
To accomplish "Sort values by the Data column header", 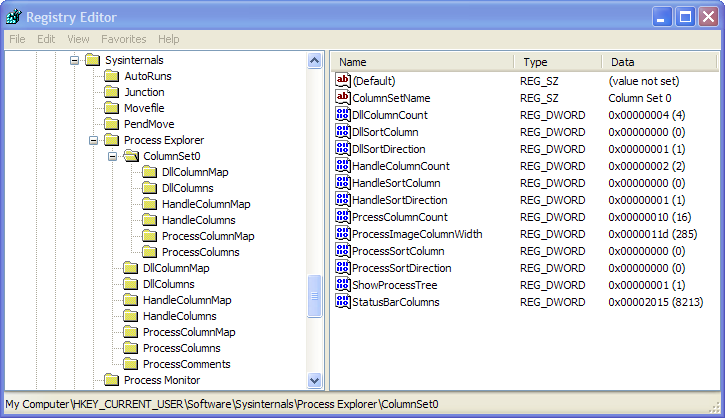I will click(661, 61).
